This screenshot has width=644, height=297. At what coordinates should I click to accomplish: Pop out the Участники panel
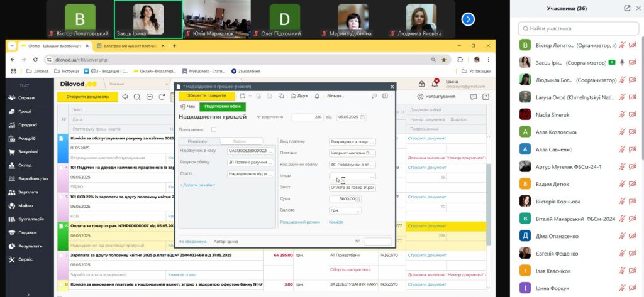pos(627,8)
